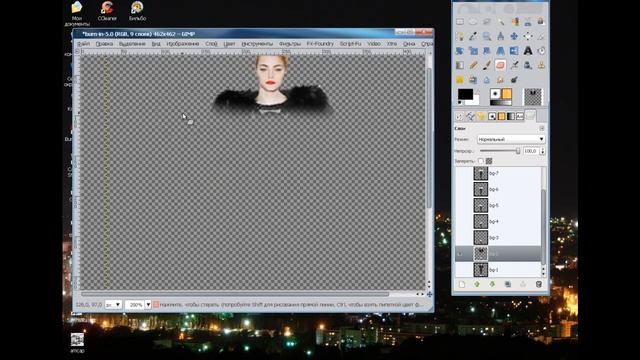Open the Выделение menu

click(x=132, y=44)
